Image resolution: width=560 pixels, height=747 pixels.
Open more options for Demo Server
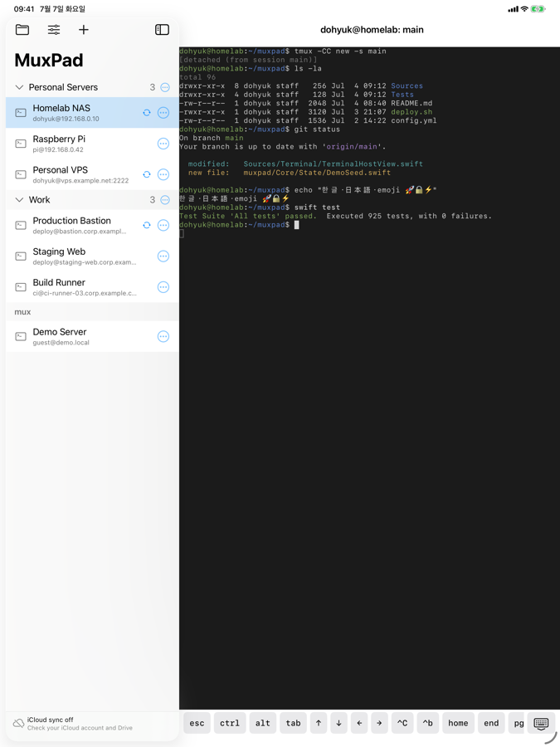[163, 336]
